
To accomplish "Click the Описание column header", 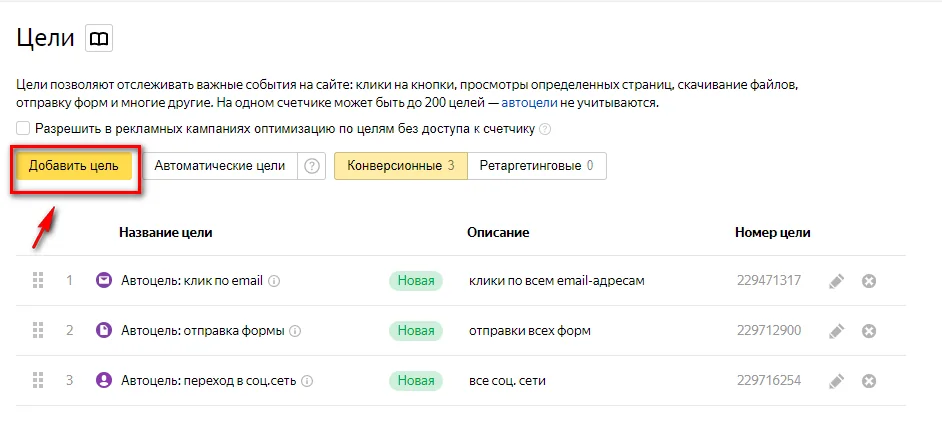I will point(498,233).
